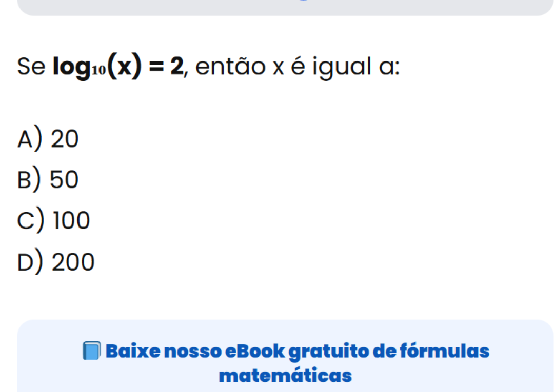Click the phrase "então x é igual a:"

click(298, 67)
